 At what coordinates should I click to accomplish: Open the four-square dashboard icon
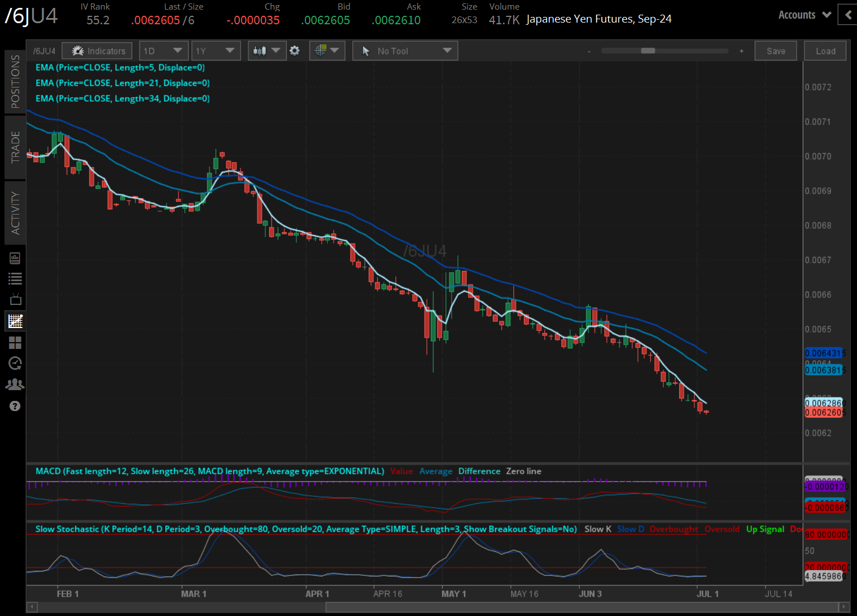click(x=15, y=343)
